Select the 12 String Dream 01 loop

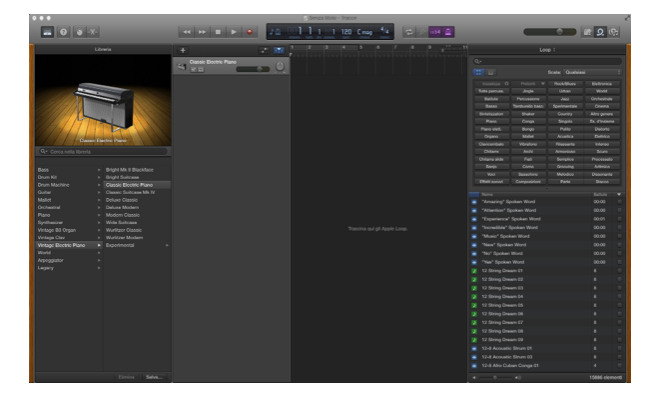point(546,271)
